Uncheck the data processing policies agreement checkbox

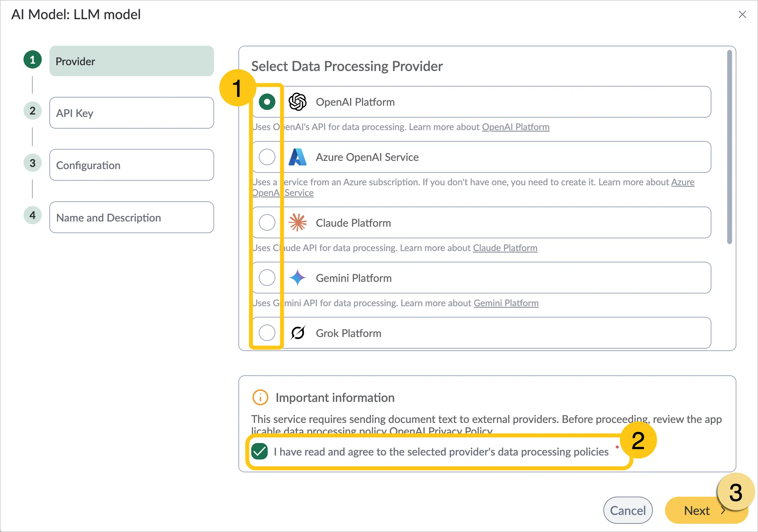coord(259,451)
